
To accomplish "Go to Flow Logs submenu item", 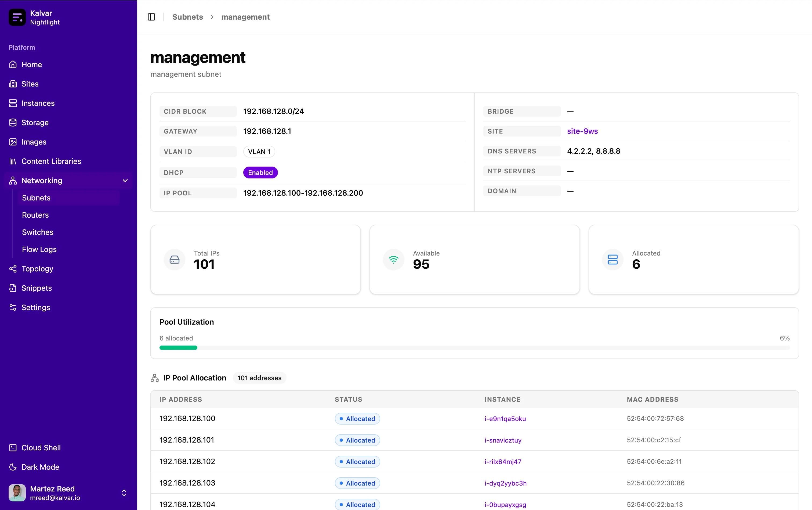I will 39,250.
